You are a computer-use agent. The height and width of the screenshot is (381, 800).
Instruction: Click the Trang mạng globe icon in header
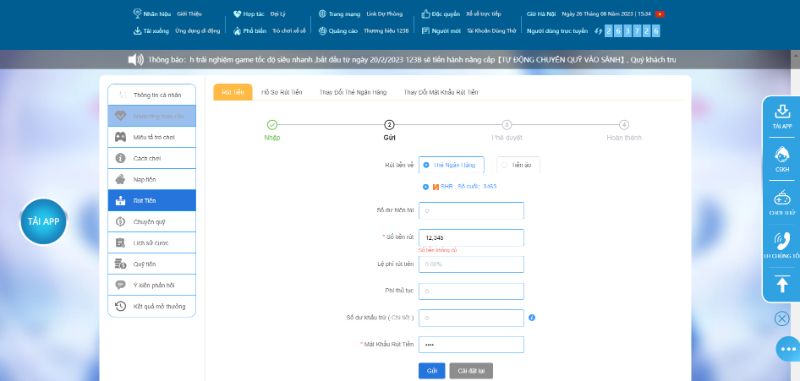[x=322, y=14]
